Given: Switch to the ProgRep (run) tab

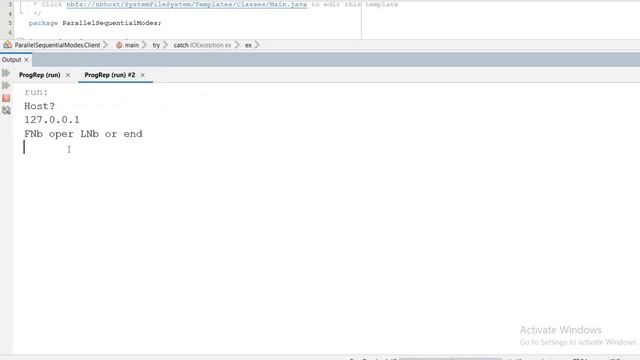Looking at the screenshot, I should [x=40, y=75].
